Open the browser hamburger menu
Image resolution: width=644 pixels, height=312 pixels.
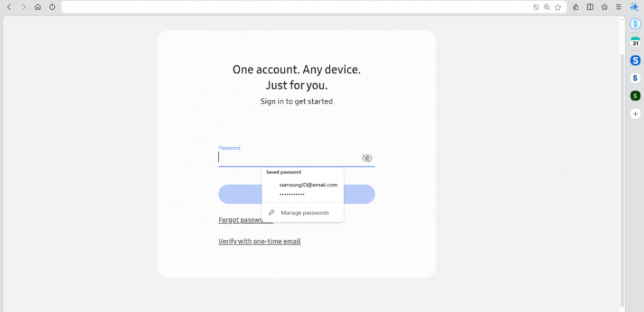point(618,7)
